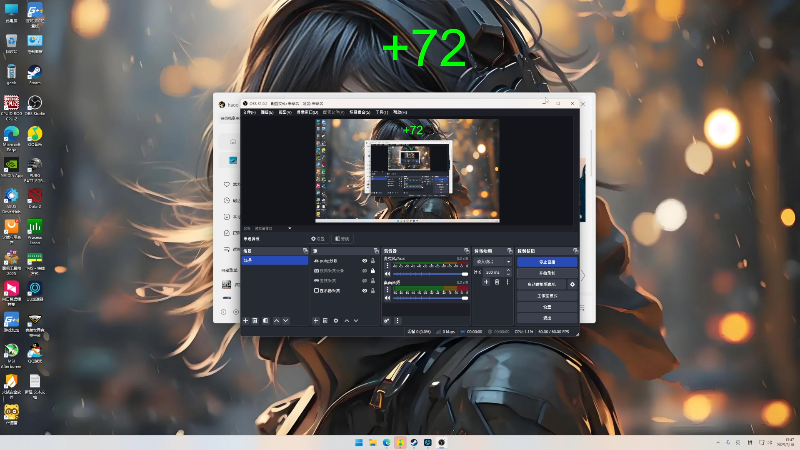
Task: Pop out the Controls dock panel
Action: 575,251
